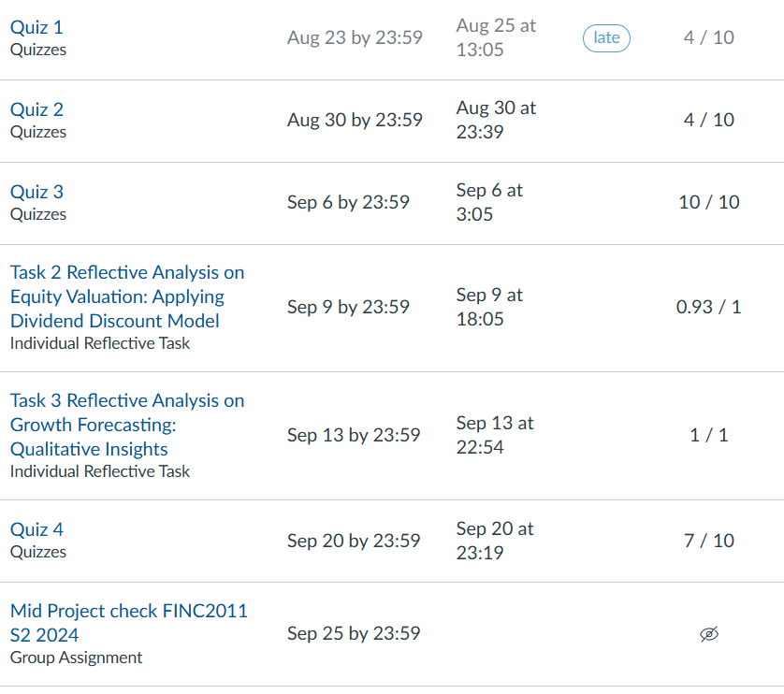The height and width of the screenshot is (694, 784).
Task: Open the Quiz 1 link
Action: (36, 27)
